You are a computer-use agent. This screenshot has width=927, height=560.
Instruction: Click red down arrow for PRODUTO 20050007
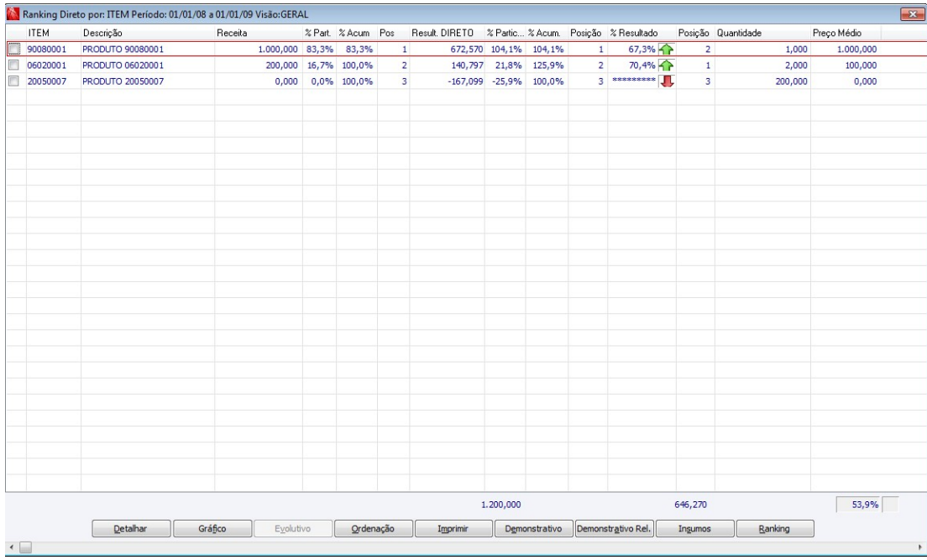point(667,81)
